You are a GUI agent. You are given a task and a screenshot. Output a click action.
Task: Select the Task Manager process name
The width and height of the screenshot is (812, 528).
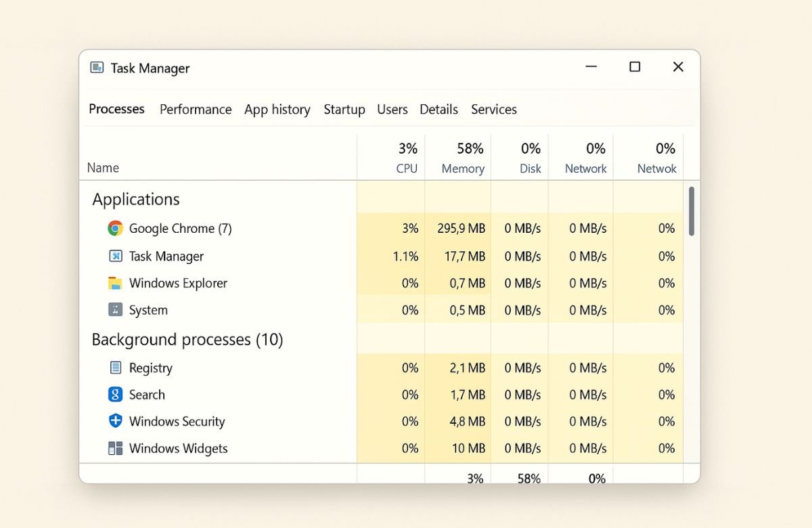166,257
